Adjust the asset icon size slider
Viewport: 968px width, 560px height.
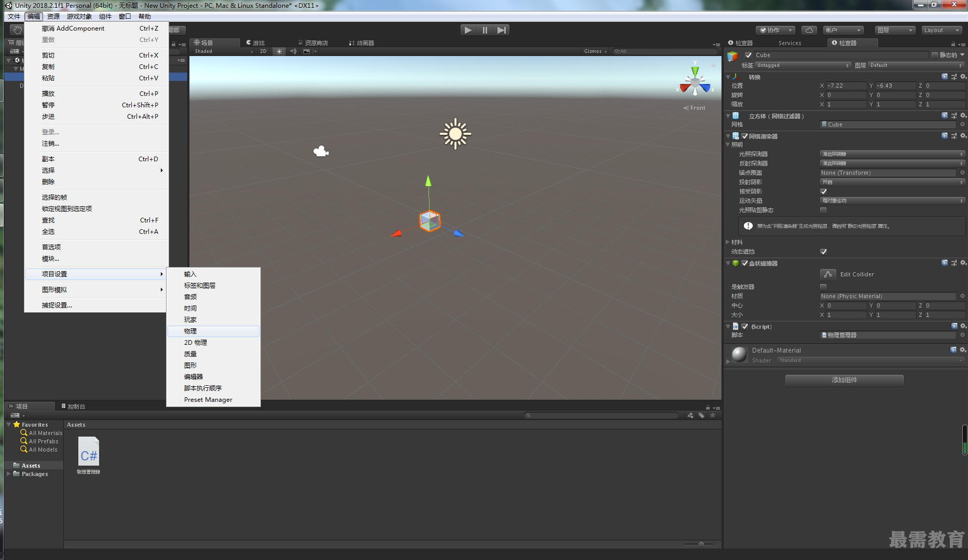(x=701, y=544)
